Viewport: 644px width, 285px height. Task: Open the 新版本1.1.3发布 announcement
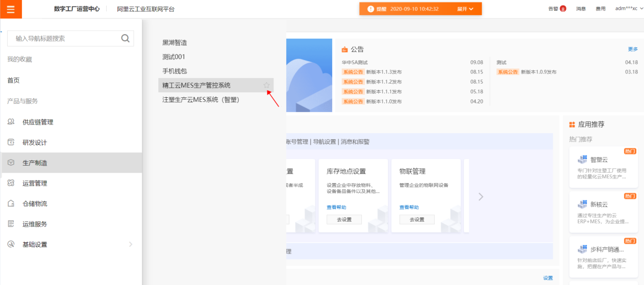384,72
